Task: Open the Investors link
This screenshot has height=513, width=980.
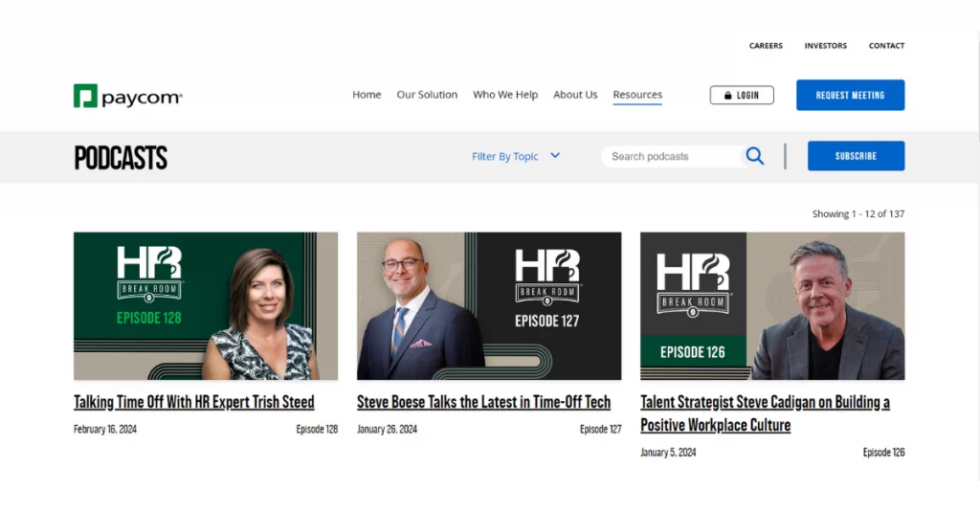Action: click(x=826, y=46)
